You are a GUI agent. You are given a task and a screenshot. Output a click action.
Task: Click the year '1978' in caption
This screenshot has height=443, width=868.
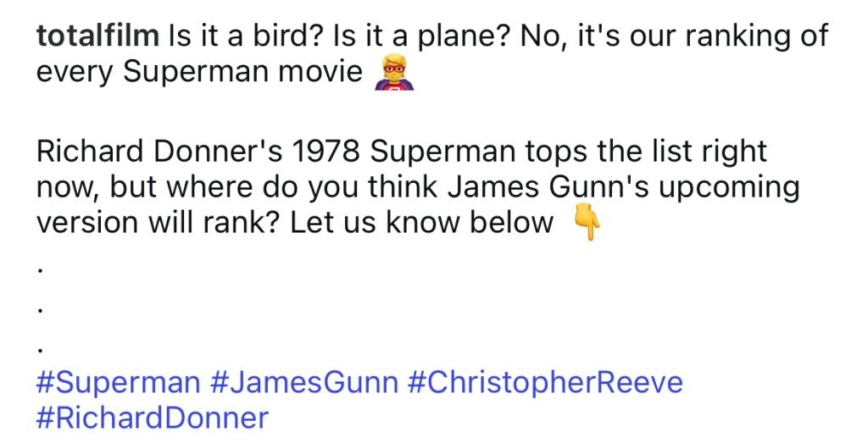[326, 152]
